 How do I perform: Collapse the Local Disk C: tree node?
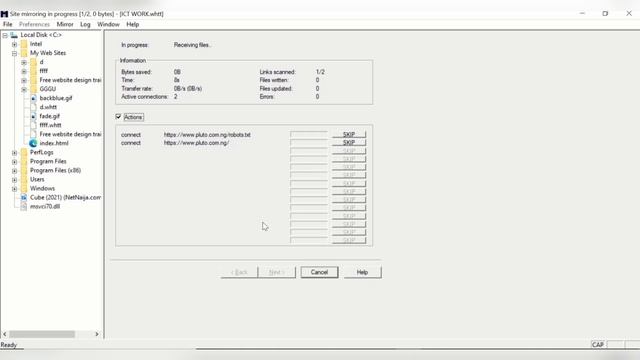click(5, 36)
